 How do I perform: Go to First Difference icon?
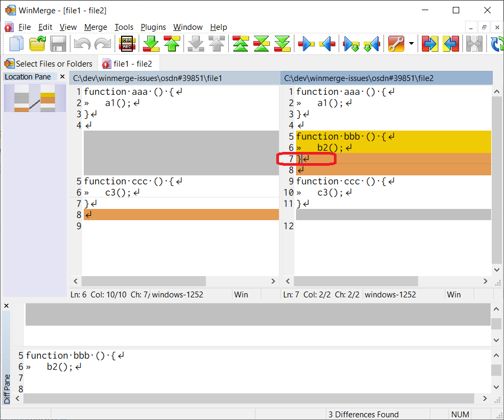241,44
